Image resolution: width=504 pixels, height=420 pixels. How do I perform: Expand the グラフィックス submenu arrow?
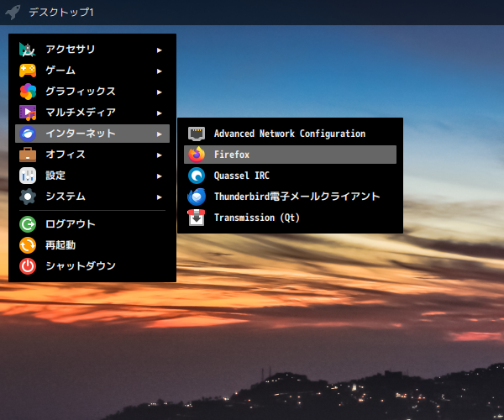(159, 92)
